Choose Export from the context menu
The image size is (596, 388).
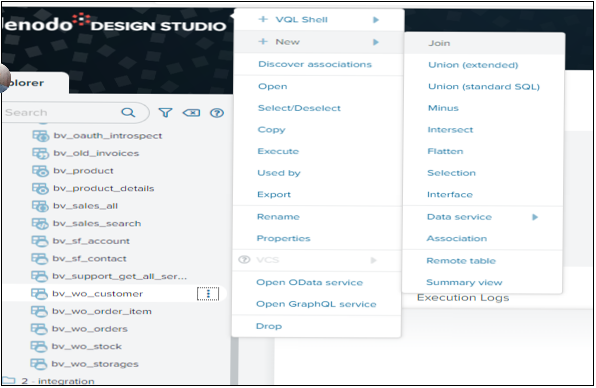pos(274,195)
